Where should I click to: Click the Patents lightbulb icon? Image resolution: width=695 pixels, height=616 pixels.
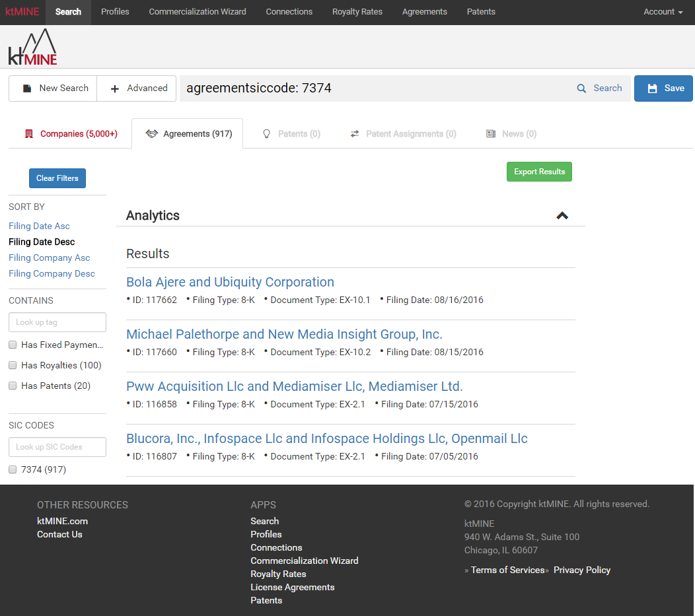(267, 134)
